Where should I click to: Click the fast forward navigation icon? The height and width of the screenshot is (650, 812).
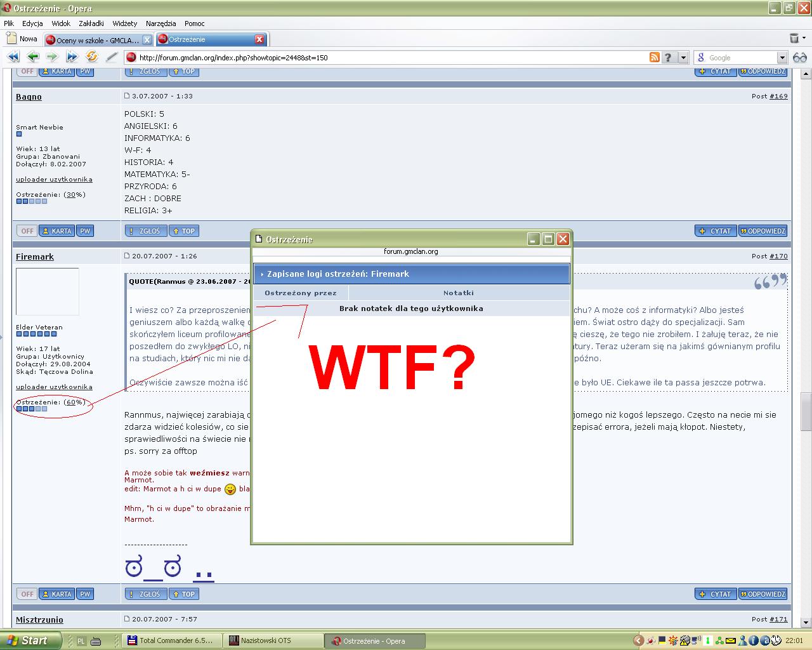(72, 57)
